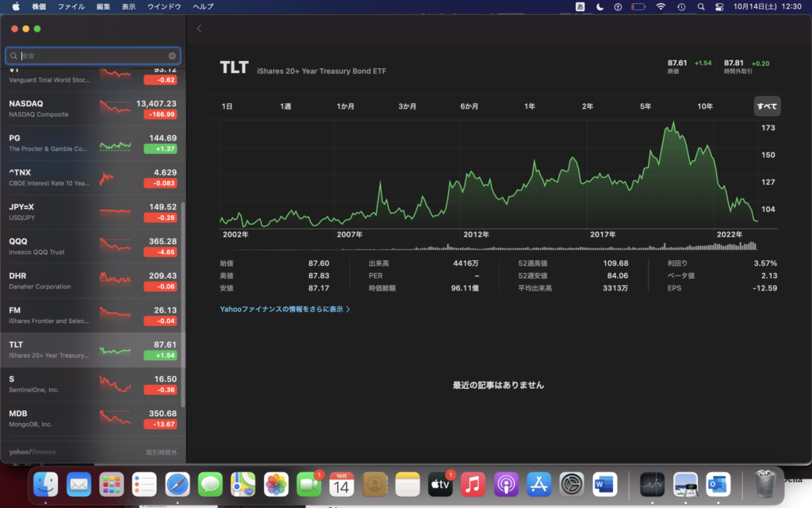Open the Stocks app icon in the Dock
The height and width of the screenshot is (508, 812).
[x=652, y=483]
